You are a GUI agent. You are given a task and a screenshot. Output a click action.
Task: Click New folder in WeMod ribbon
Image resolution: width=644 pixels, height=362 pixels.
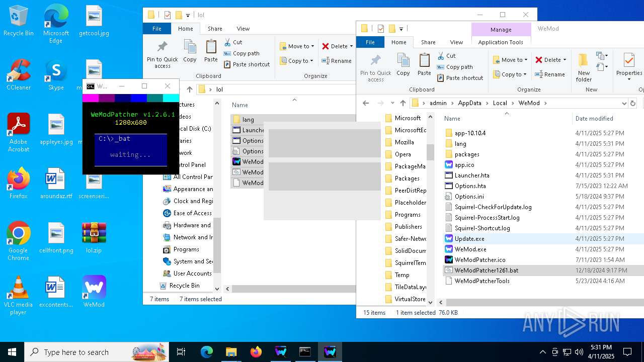[x=584, y=68]
